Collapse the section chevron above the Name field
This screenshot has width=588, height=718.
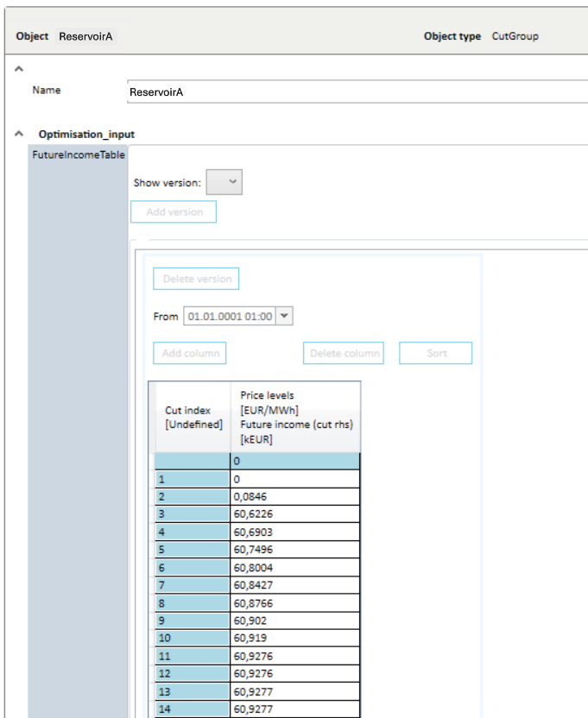[19, 68]
